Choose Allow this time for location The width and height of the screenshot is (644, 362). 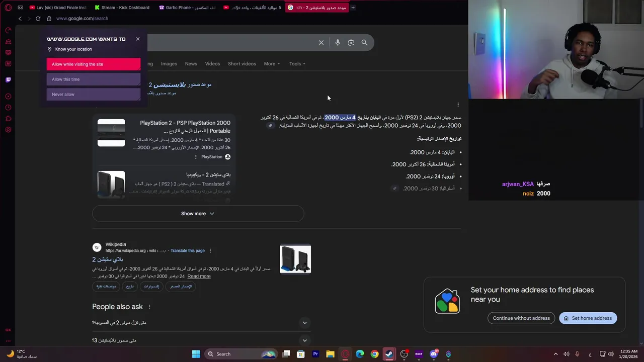pos(94,79)
